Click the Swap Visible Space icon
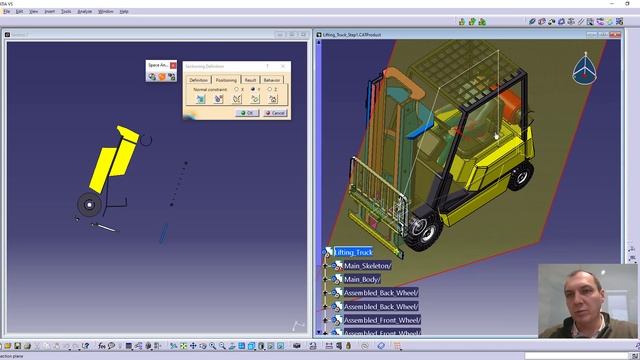 click(280, 346)
